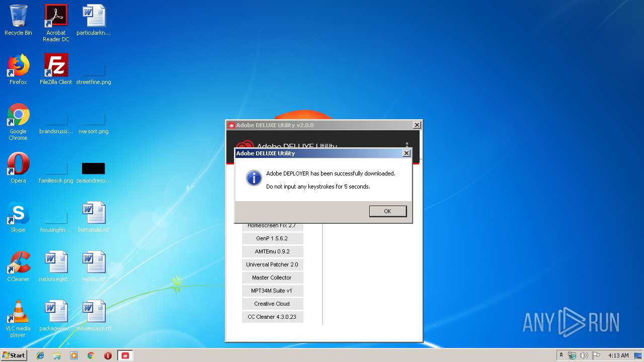Screen dimensions: 644x362
Task: Click the blue information icon in the dialog
Action: 254,177
